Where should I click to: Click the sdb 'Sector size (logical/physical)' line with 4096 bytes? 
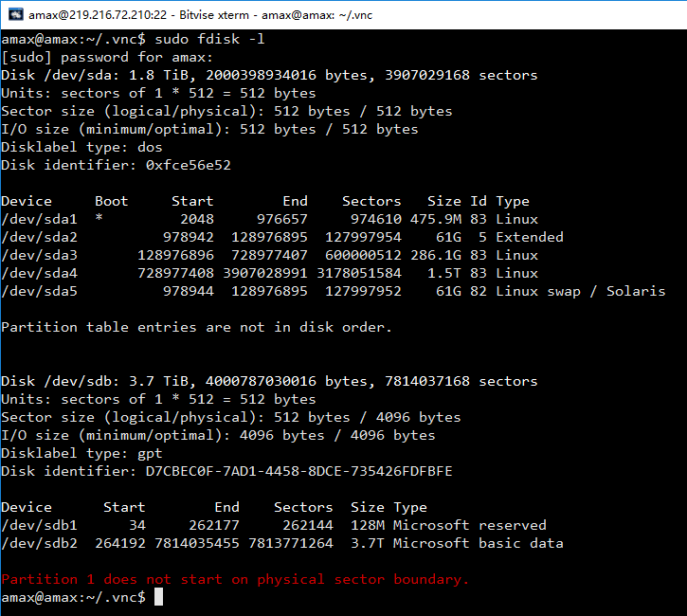point(231,417)
